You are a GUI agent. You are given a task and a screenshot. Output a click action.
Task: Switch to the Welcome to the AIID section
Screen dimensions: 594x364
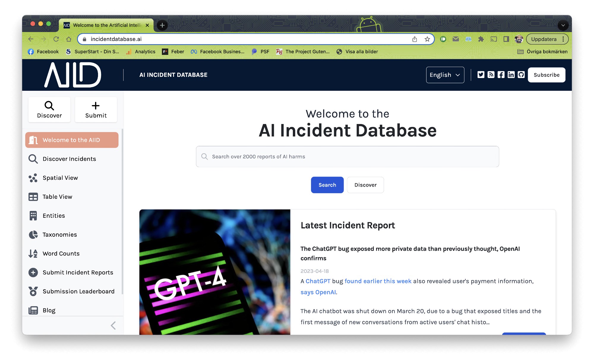click(72, 140)
